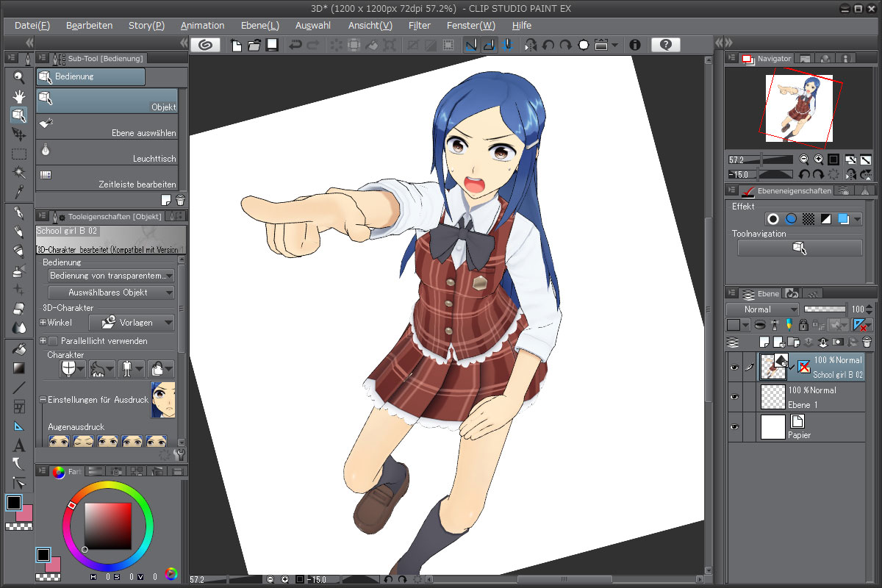Select the Hand move tool
This screenshot has height=588, width=882.
[19, 96]
